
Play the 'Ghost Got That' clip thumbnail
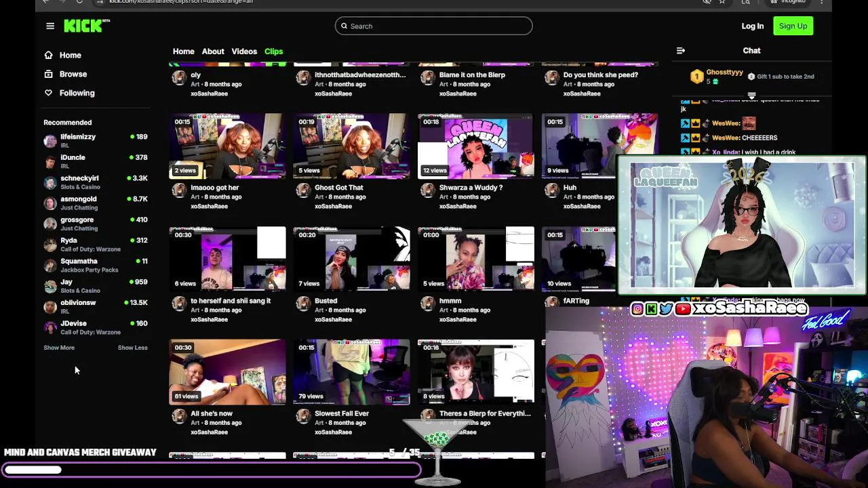coord(351,146)
